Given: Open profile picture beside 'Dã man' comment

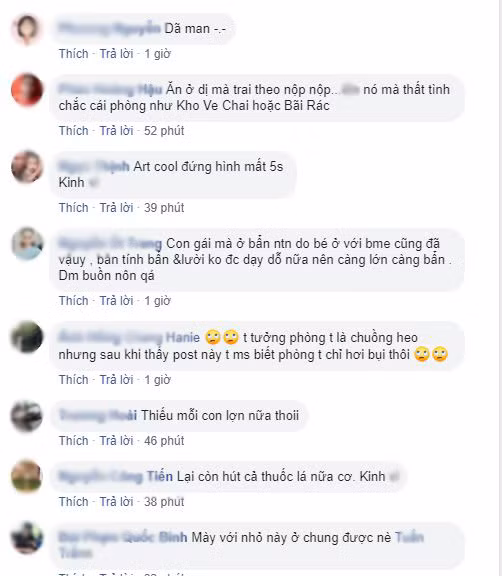Looking at the screenshot, I should [27, 29].
